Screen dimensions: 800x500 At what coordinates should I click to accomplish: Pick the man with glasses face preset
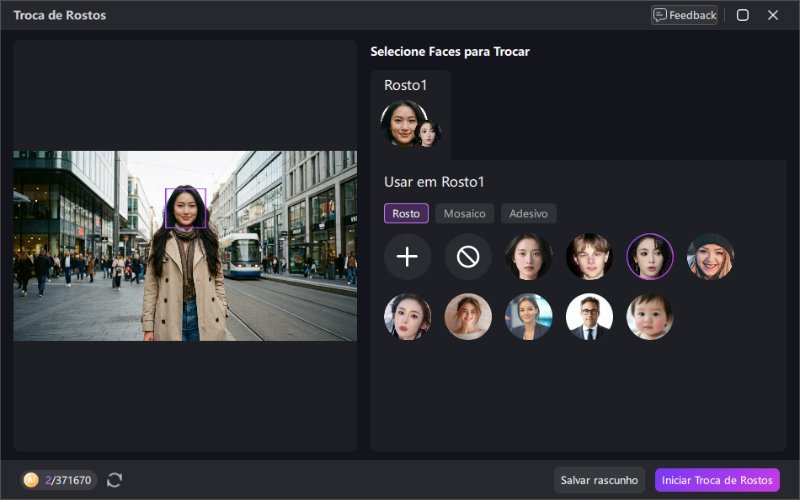point(589,317)
